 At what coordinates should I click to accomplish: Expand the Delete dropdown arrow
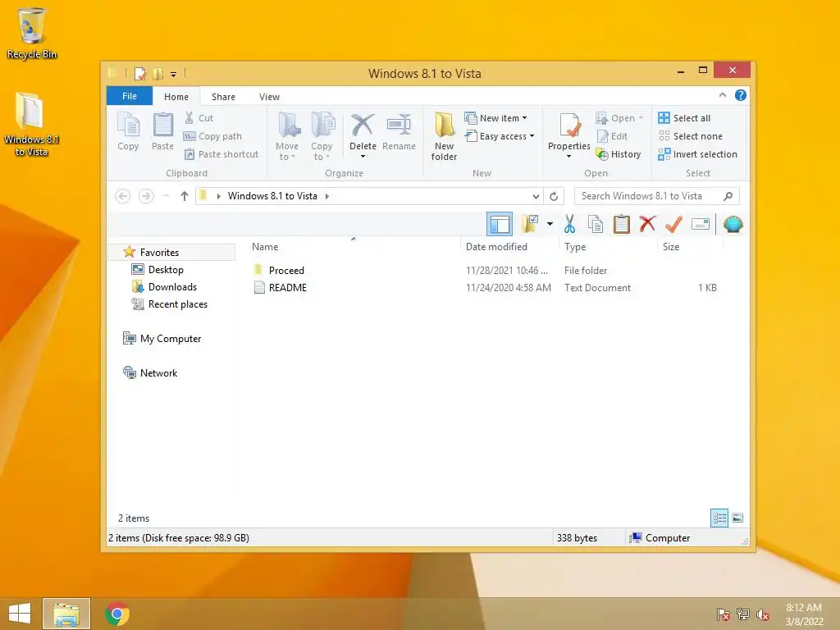point(363,157)
